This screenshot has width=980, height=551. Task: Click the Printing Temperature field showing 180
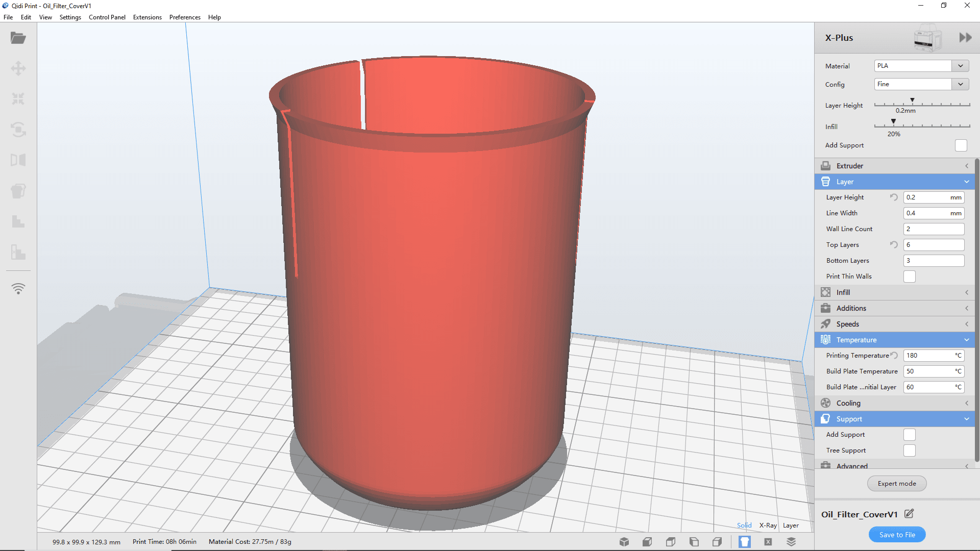[x=934, y=356]
